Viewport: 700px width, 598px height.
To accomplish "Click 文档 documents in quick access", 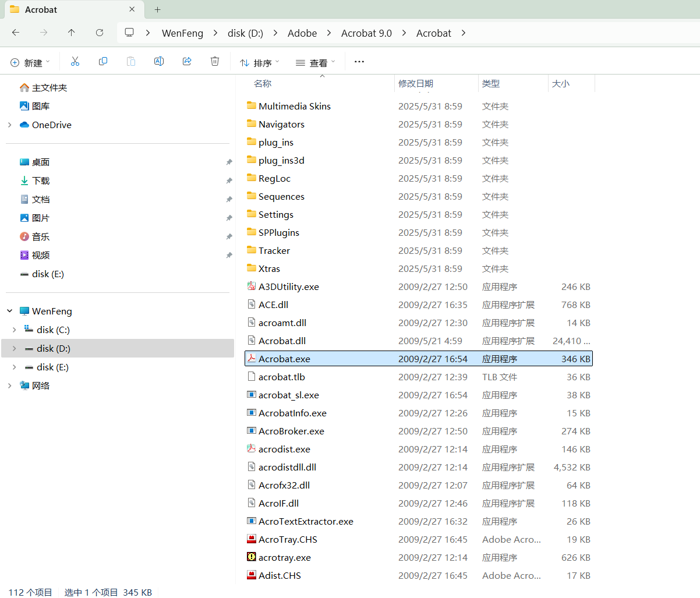I will pyautogui.click(x=35, y=199).
